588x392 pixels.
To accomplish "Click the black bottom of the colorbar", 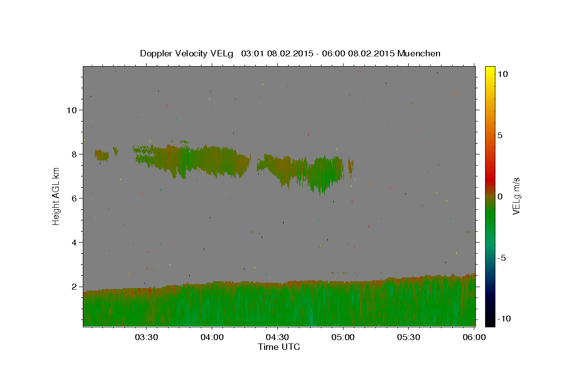I will (x=490, y=321).
